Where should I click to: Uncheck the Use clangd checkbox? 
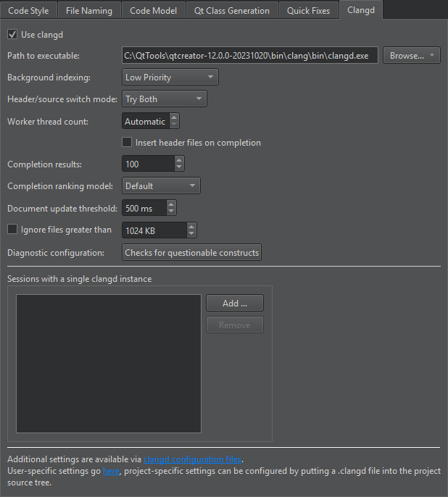click(x=12, y=34)
